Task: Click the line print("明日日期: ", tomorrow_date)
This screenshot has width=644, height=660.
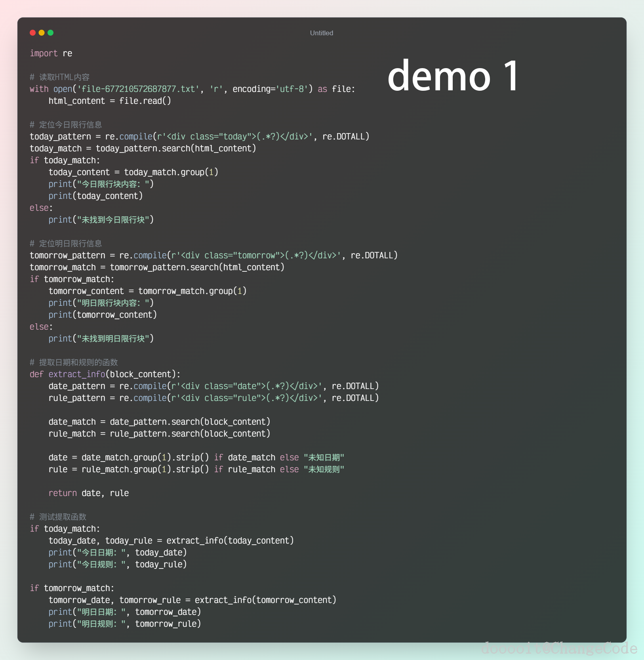Action: point(125,612)
